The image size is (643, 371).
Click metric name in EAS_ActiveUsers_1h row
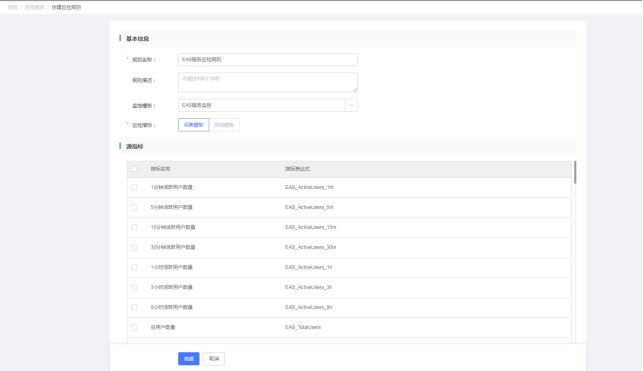coord(171,267)
